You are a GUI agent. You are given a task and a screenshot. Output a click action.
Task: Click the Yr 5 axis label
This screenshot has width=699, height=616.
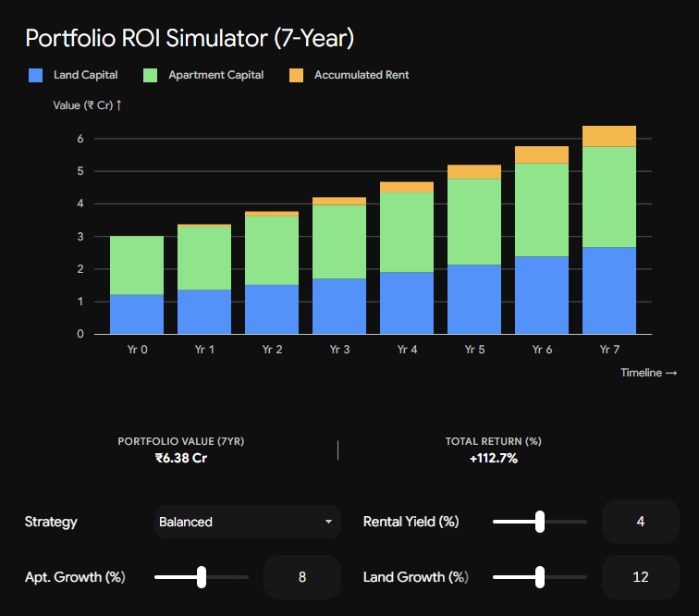pos(474,350)
